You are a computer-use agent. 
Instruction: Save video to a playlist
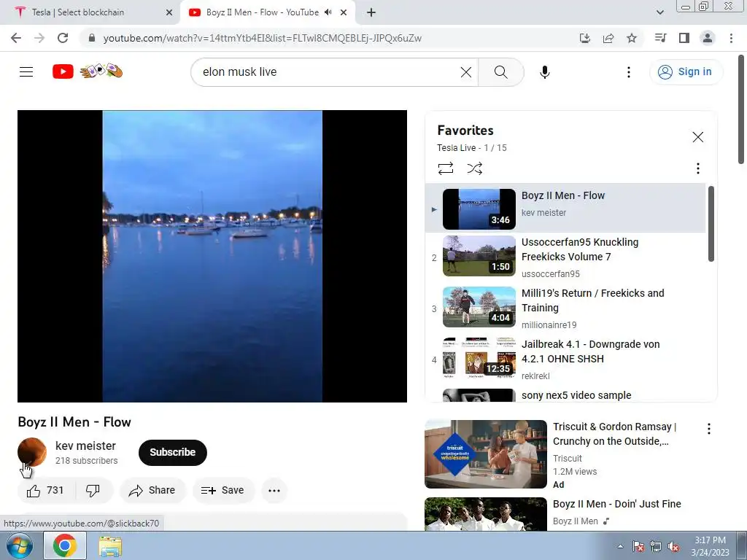click(x=223, y=491)
